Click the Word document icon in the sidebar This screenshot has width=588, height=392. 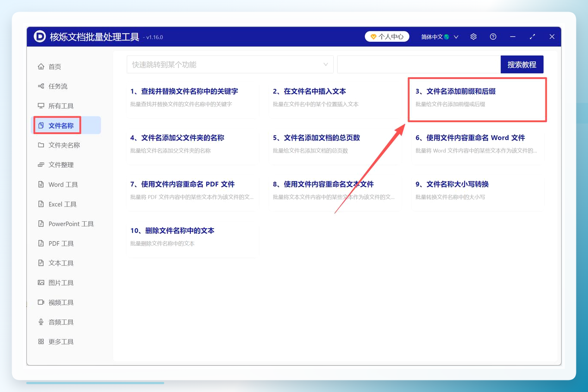point(41,185)
